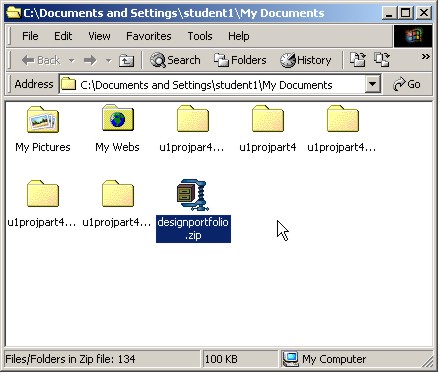Expand the Back button history dropdown arrow
The image size is (438, 372).
tap(71, 61)
